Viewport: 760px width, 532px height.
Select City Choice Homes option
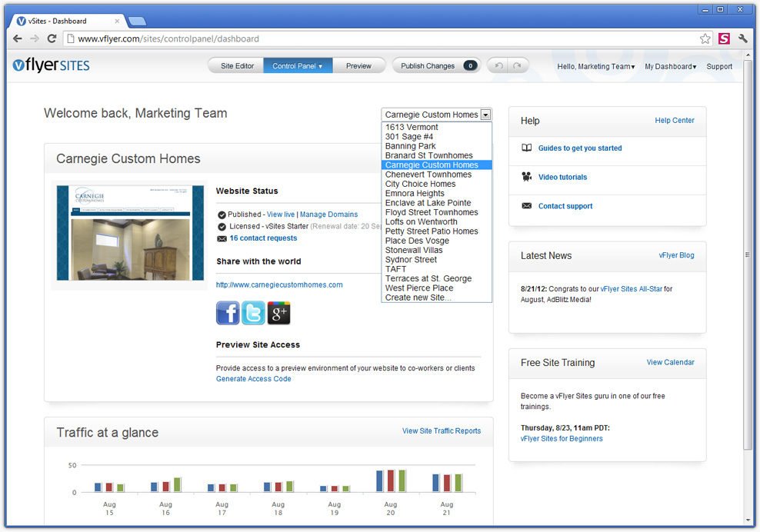coord(436,184)
